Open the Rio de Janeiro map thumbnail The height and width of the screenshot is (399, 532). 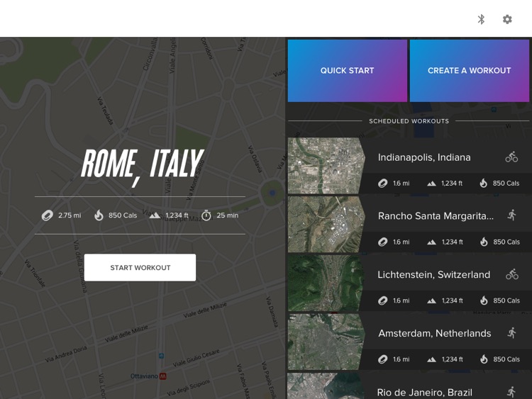click(326, 386)
